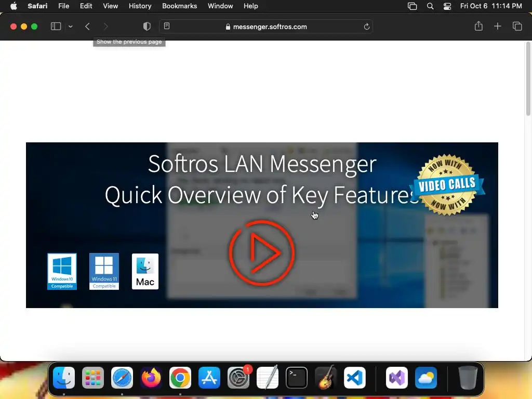The width and height of the screenshot is (532, 399).
Task: Reload the current page
Action: tap(366, 26)
